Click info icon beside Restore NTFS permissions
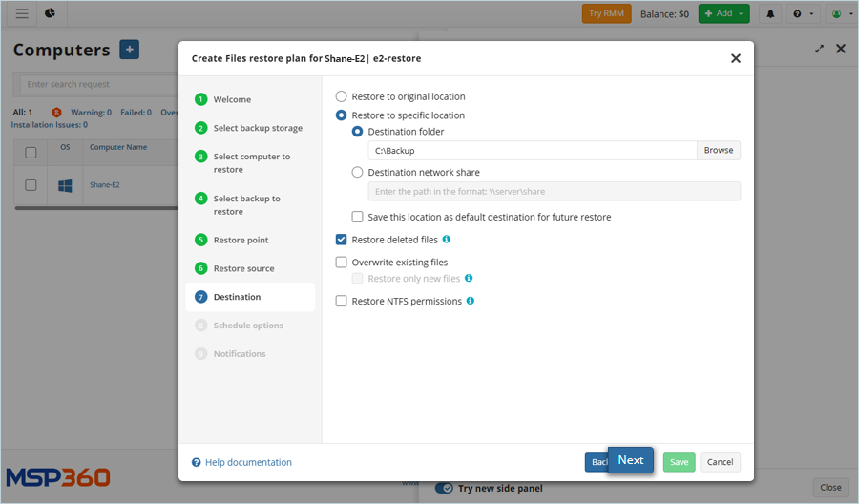This screenshot has width=859, height=504. (471, 301)
